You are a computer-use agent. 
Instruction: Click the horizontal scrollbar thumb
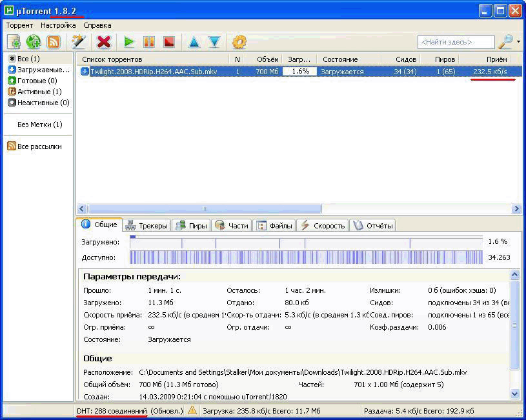point(205,208)
